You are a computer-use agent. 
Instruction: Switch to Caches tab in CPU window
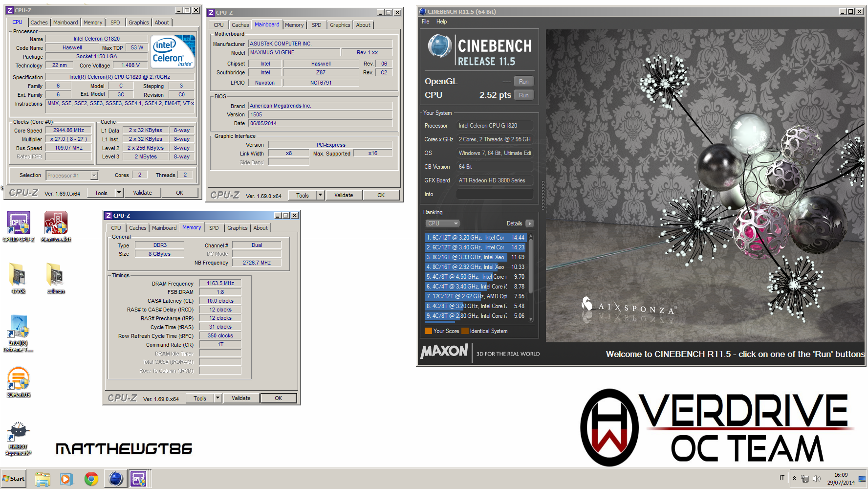(39, 22)
